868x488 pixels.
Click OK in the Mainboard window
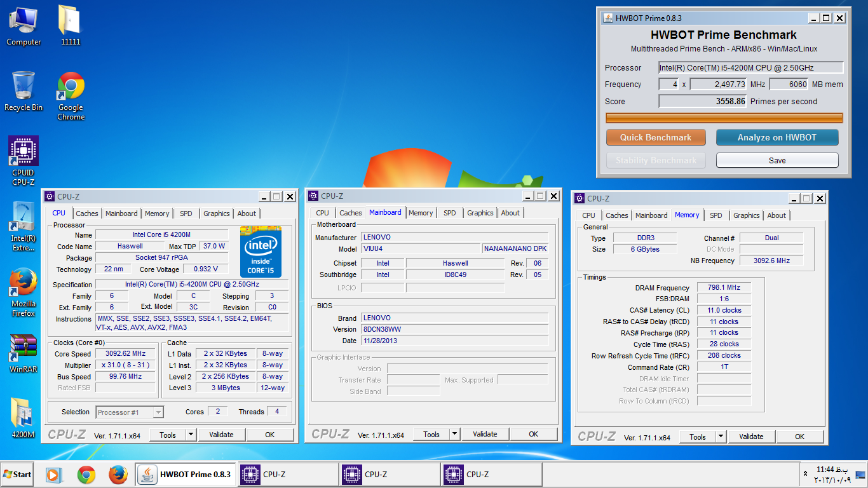click(x=533, y=434)
